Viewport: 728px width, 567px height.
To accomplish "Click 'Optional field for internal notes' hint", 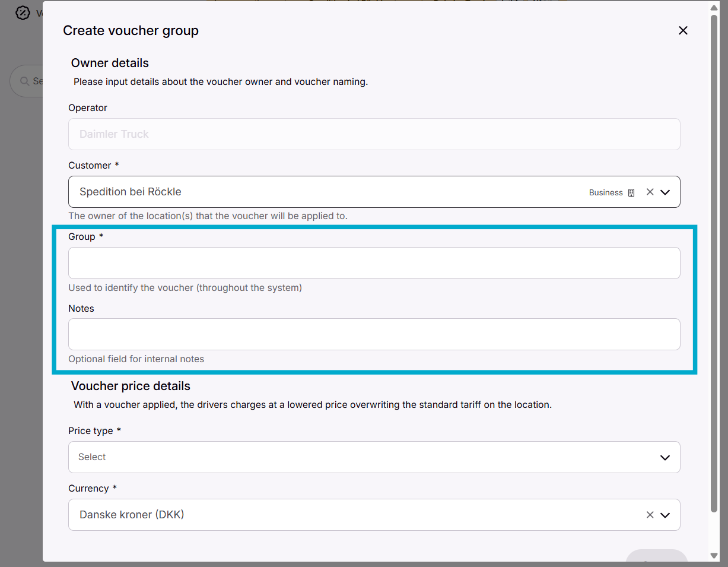I will pos(136,359).
